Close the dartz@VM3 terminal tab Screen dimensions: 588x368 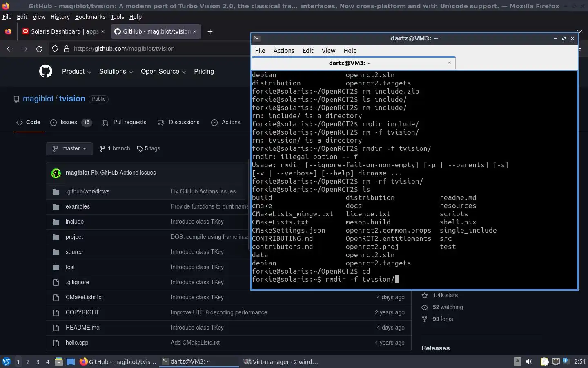point(449,63)
